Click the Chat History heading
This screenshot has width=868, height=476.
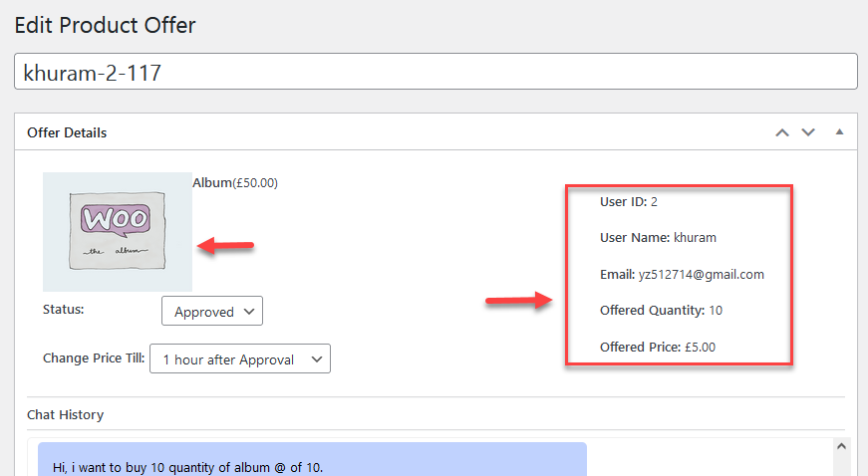66,414
